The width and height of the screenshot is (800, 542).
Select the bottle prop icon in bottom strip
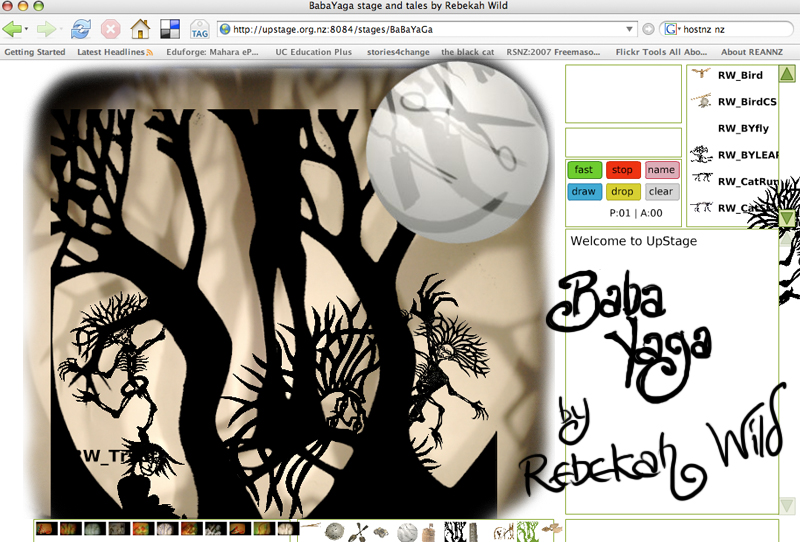pos(430,533)
